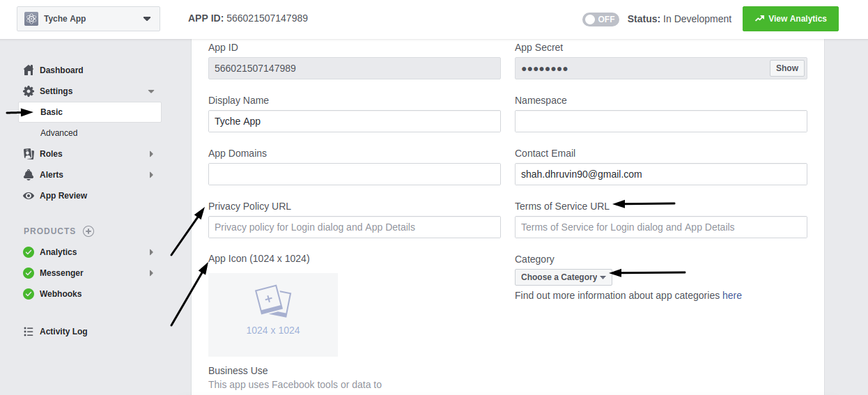Click the Messenger green check icon

(29, 273)
